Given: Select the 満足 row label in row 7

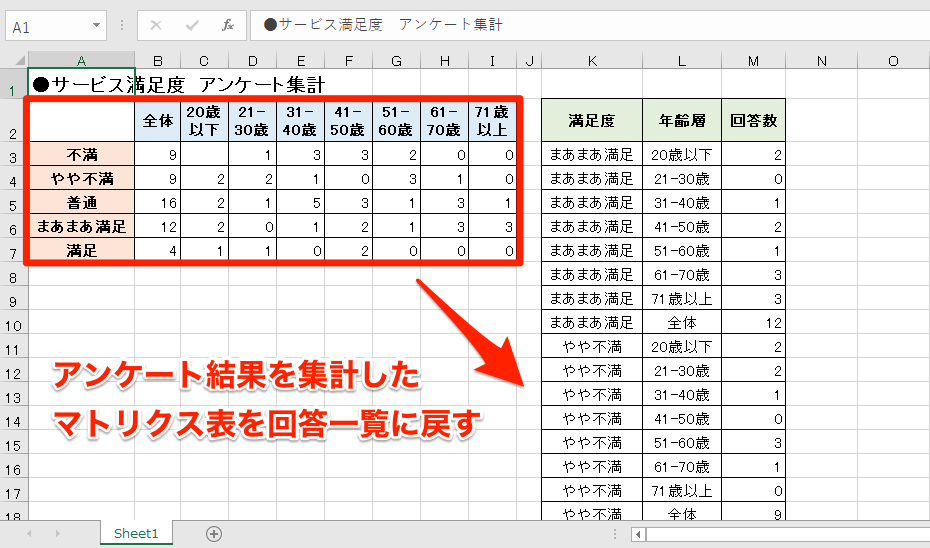Looking at the screenshot, I should point(82,250).
